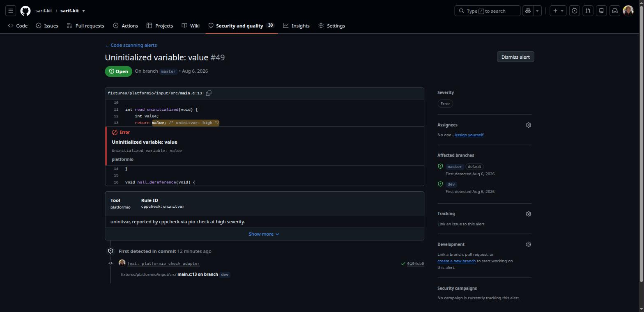Open the Create new plus dropdown
Screen dimensions: 644x312
(x=558, y=11)
